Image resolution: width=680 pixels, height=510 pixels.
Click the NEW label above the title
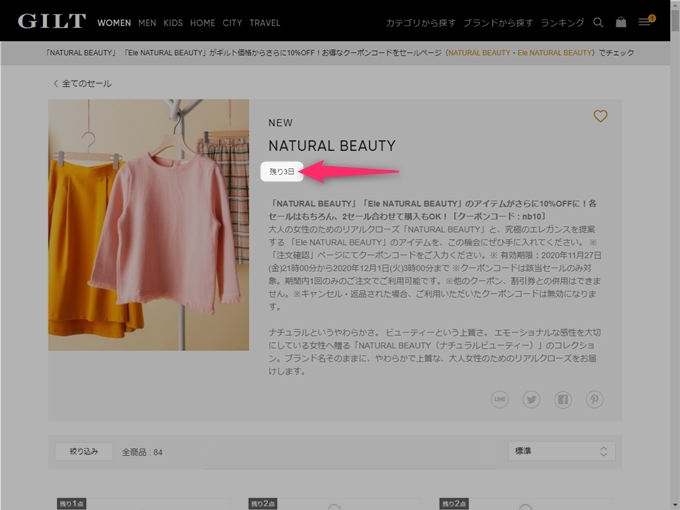click(x=281, y=123)
